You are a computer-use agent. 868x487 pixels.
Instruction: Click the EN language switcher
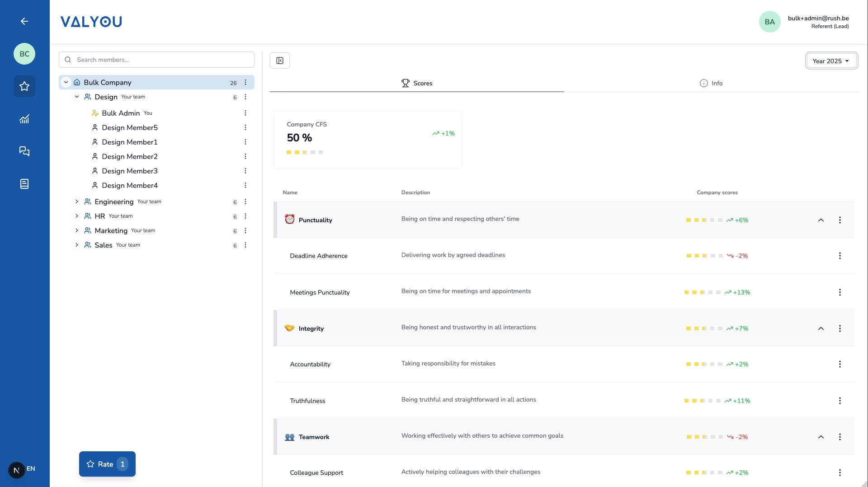click(x=31, y=468)
